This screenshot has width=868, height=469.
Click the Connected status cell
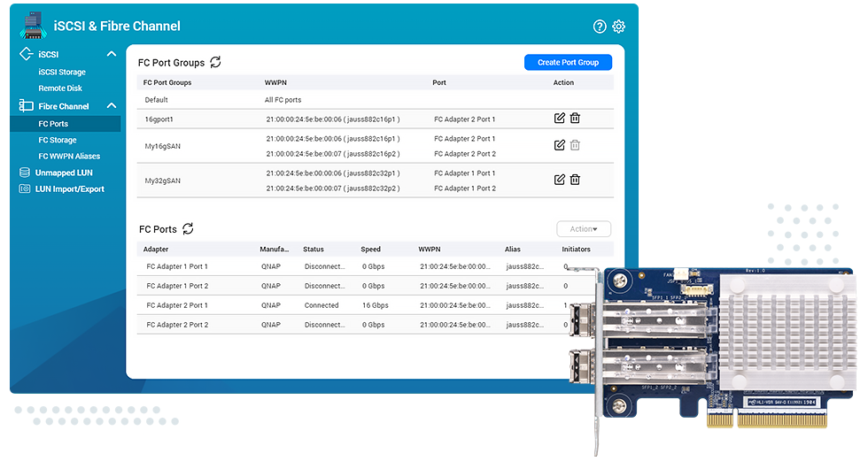321,305
